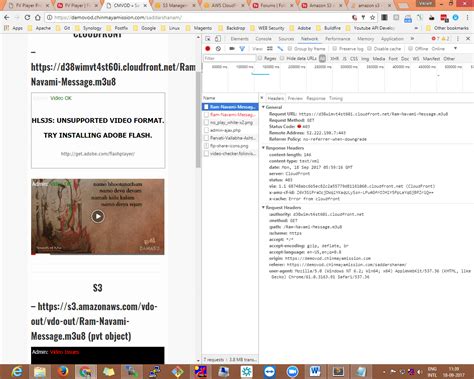Open Firefox from the taskbar

coord(63,372)
